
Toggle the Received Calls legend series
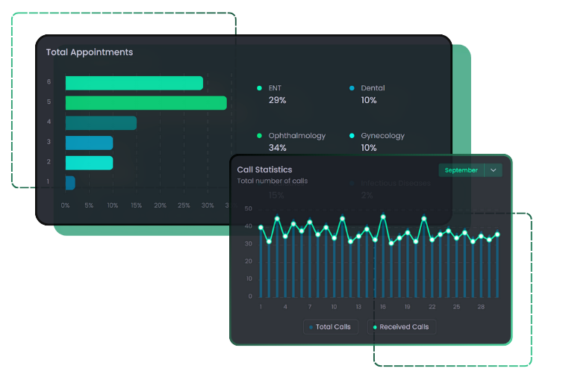[x=401, y=327]
